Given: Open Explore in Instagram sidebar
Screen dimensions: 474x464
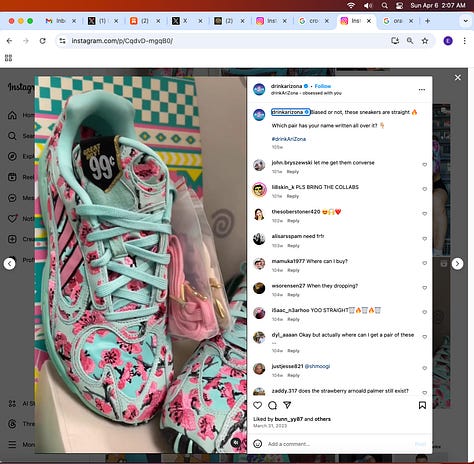Looking at the screenshot, I should click(x=12, y=156).
